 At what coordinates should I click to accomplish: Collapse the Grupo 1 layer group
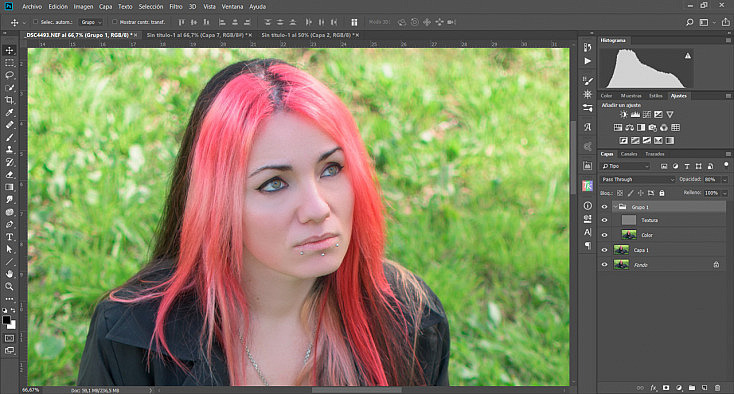click(x=615, y=207)
